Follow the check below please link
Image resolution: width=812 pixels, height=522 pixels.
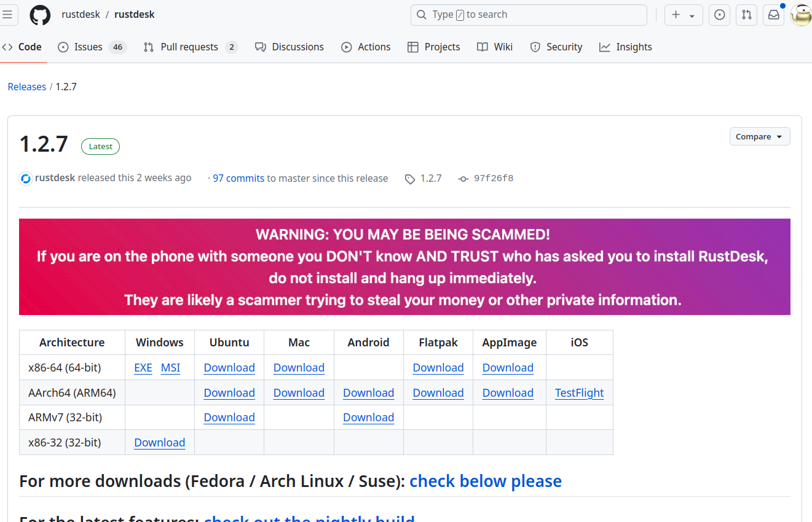click(x=486, y=481)
